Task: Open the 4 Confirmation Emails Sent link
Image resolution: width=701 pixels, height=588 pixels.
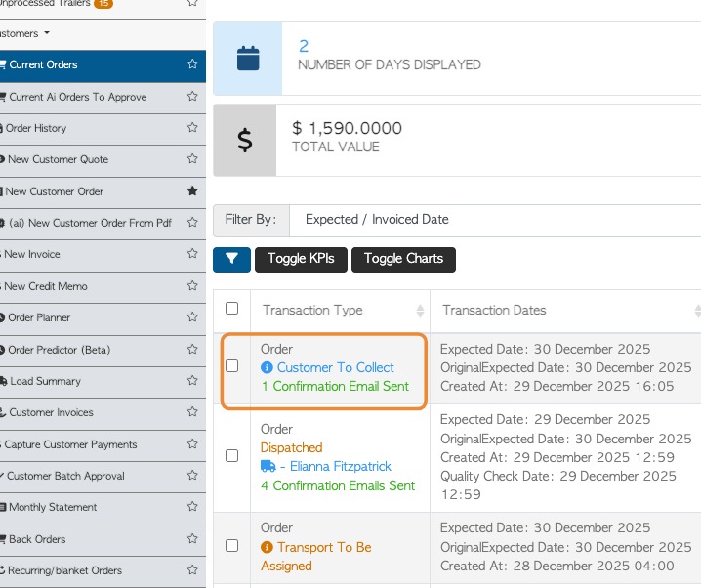Action: pos(338,485)
